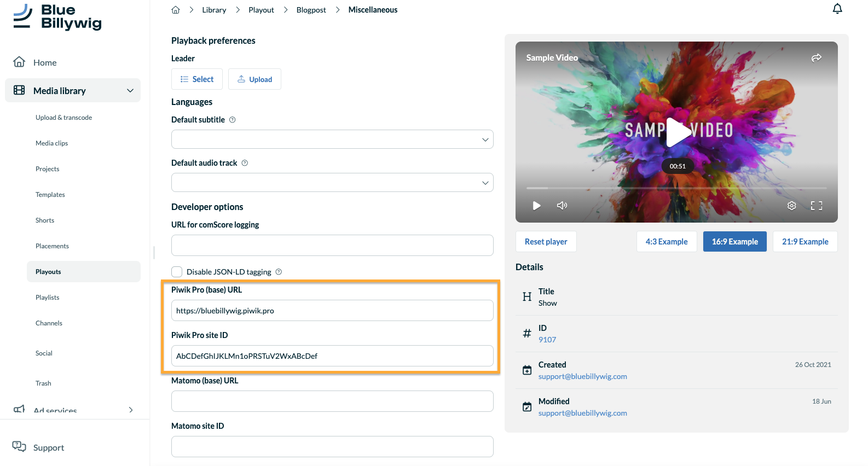Viewport: 868px width, 466px height.
Task: Open Upload & transcode
Action: (x=64, y=118)
